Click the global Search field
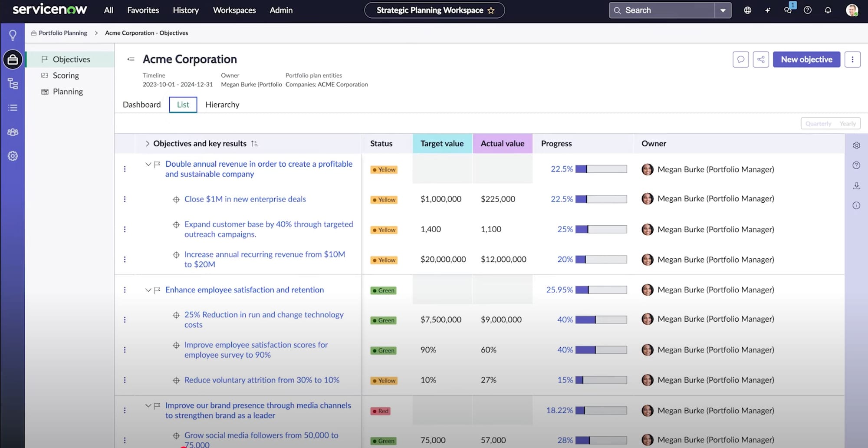868x448 pixels. tap(662, 10)
